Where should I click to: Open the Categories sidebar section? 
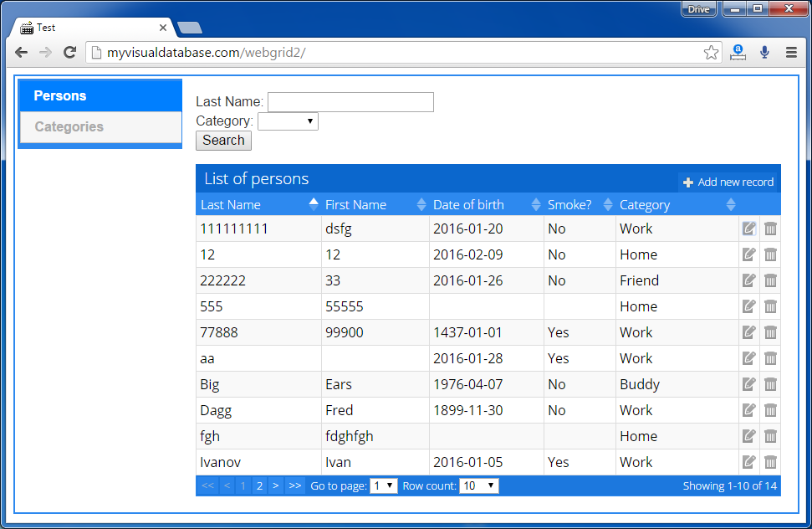coord(100,127)
